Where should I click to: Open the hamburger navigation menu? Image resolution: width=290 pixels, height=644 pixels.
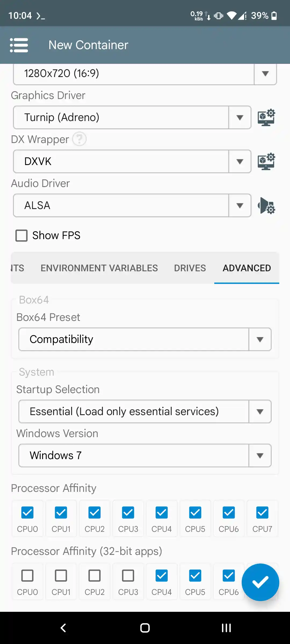(x=19, y=45)
